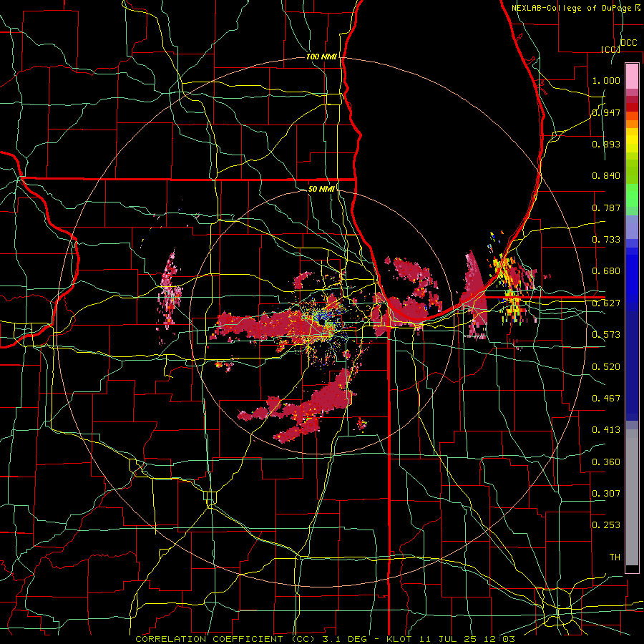Select the 0.573 scale value
The image size is (644, 644).
click(x=606, y=335)
